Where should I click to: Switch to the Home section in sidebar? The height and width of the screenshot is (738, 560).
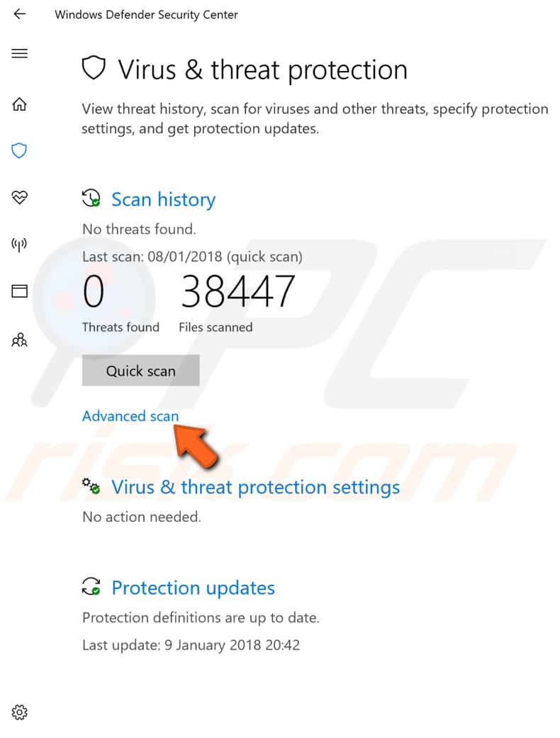(18, 104)
